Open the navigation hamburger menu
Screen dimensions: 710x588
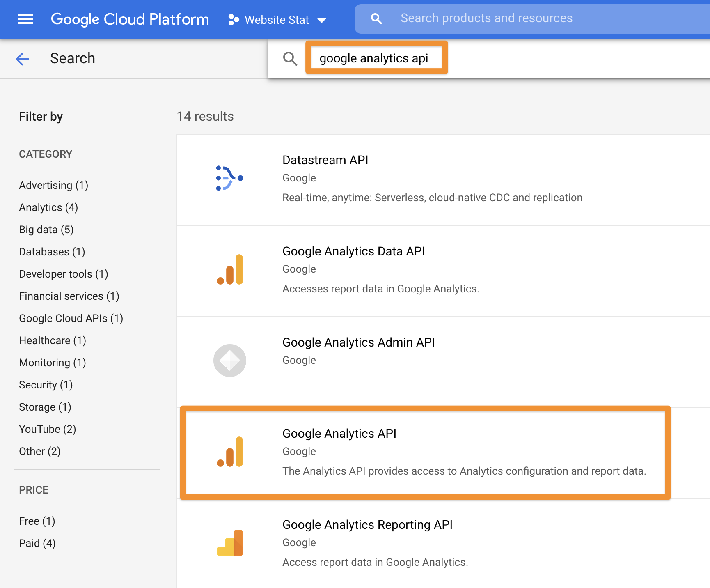pos(25,19)
